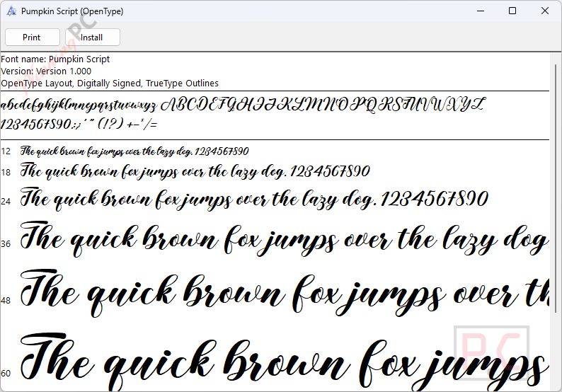Click the 60-point quick brown fox sample
The height and width of the screenshot is (392, 562).
click(285, 362)
